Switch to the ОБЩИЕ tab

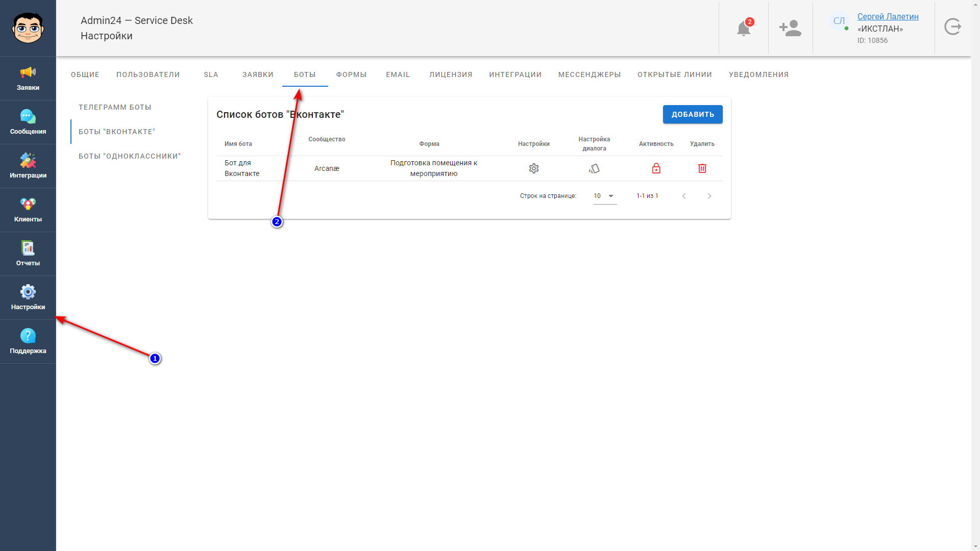click(x=85, y=74)
